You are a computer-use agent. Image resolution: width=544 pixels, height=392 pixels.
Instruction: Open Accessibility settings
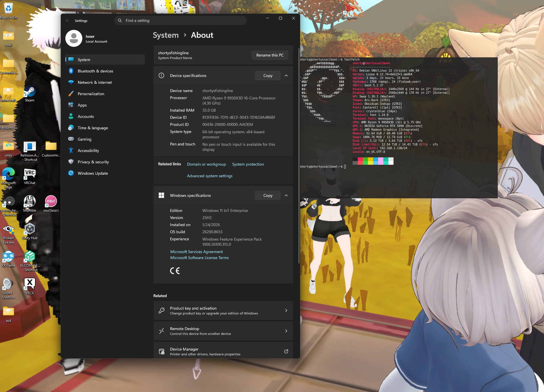pos(105,151)
